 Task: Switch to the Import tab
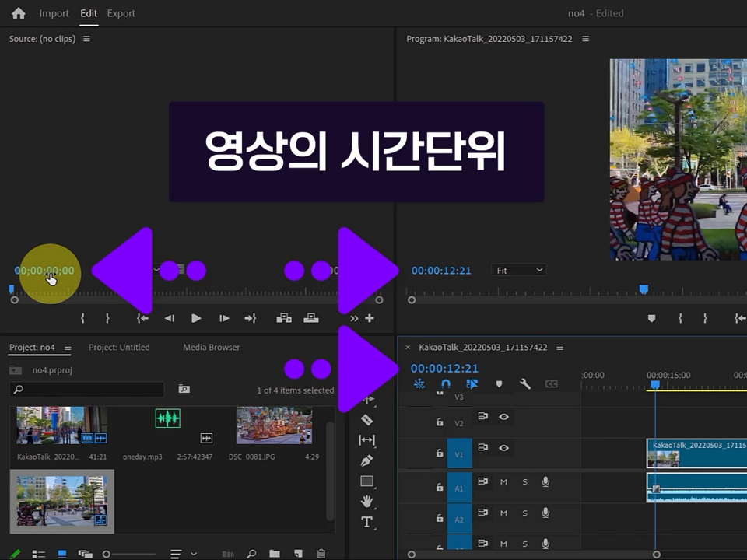(x=54, y=13)
